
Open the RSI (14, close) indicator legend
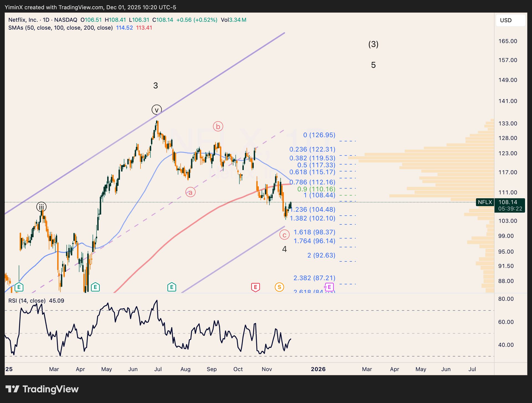[27, 301]
